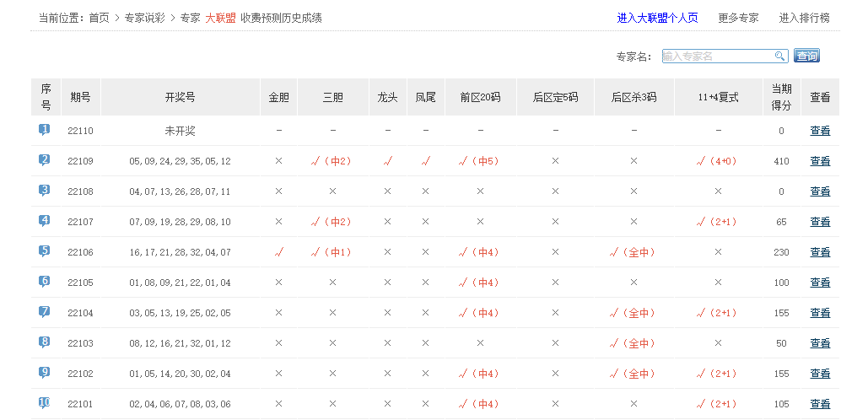
Task: Navigate to 首页 in breadcrumb
Action: pyautogui.click(x=99, y=18)
